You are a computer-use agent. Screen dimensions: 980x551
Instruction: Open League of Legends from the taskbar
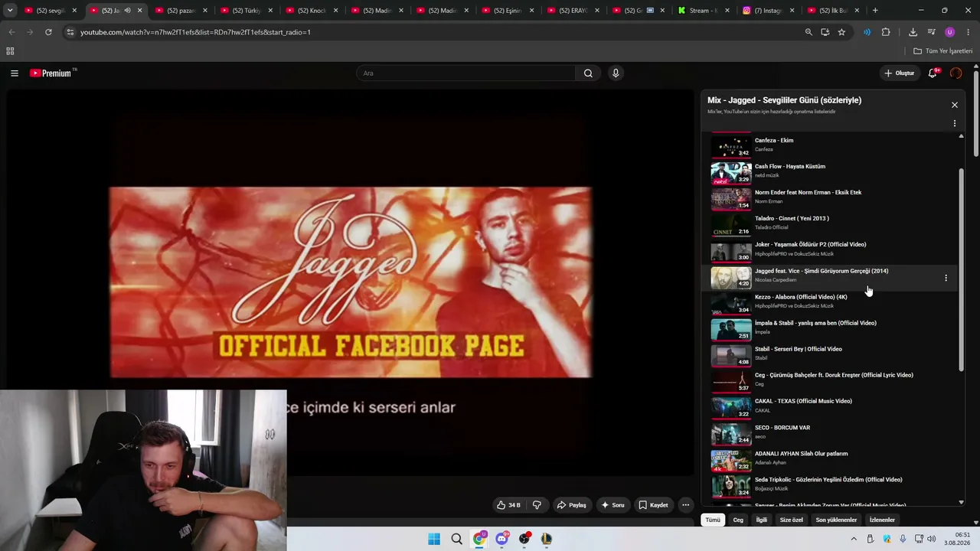(x=546, y=539)
